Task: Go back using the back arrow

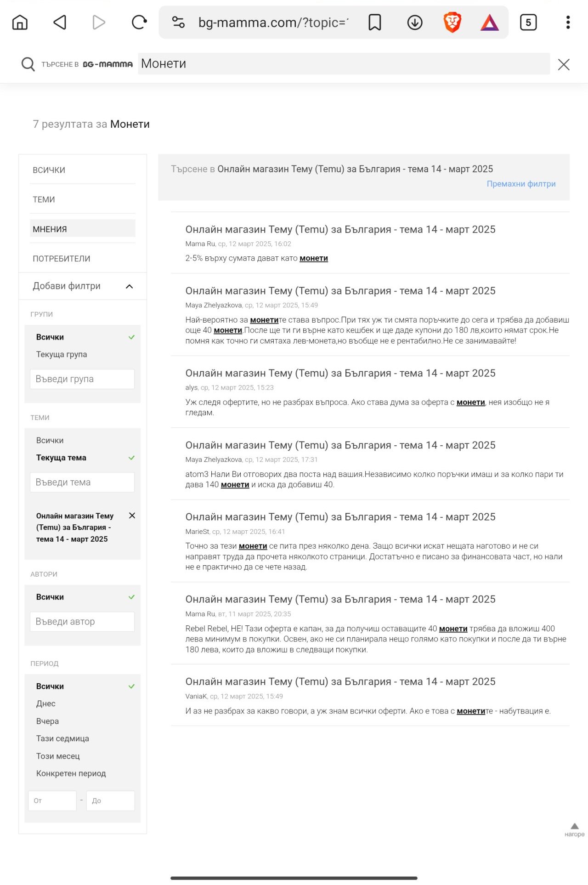Action: [60, 22]
